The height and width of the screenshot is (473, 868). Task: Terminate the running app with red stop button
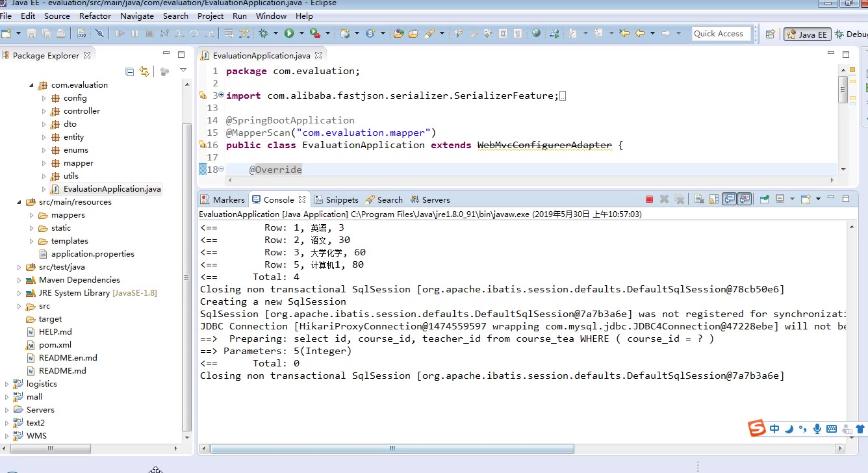click(649, 199)
